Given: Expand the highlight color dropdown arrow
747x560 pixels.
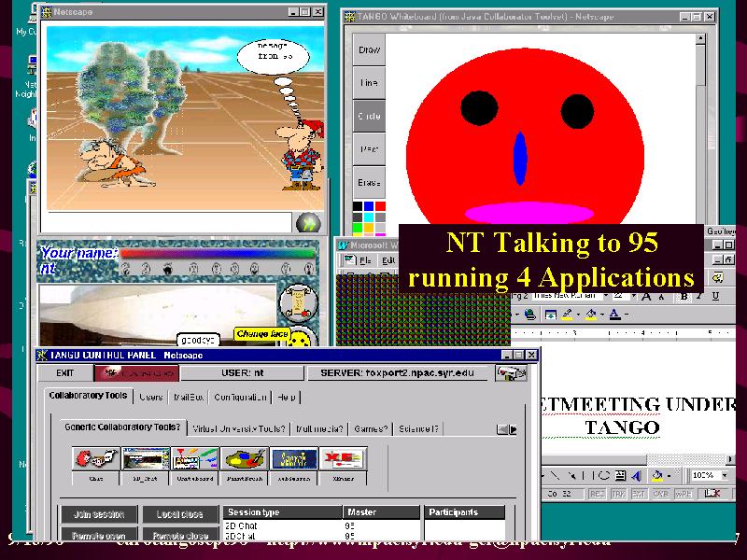Looking at the screenshot, I should coord(578,315).
